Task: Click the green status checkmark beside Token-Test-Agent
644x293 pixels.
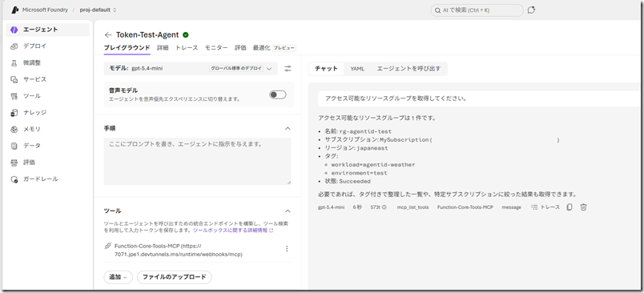Action: (186, 35)
